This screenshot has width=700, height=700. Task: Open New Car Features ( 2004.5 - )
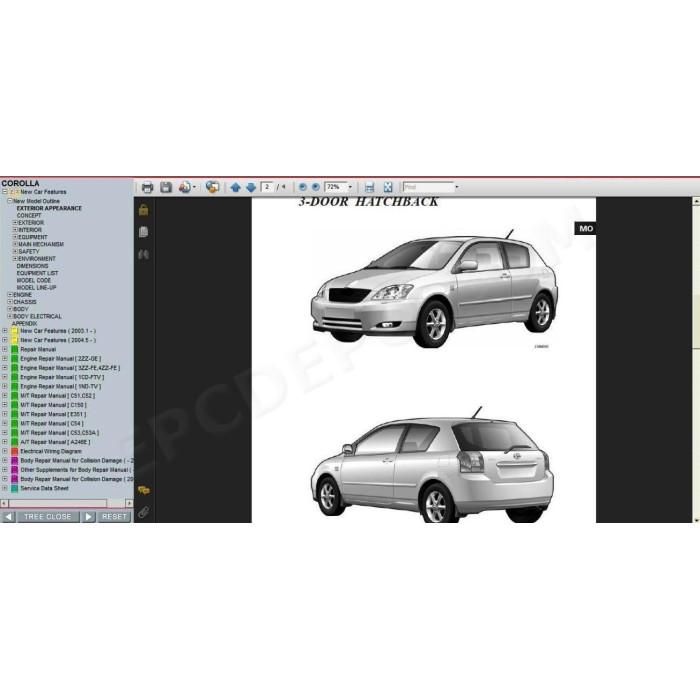58,340
